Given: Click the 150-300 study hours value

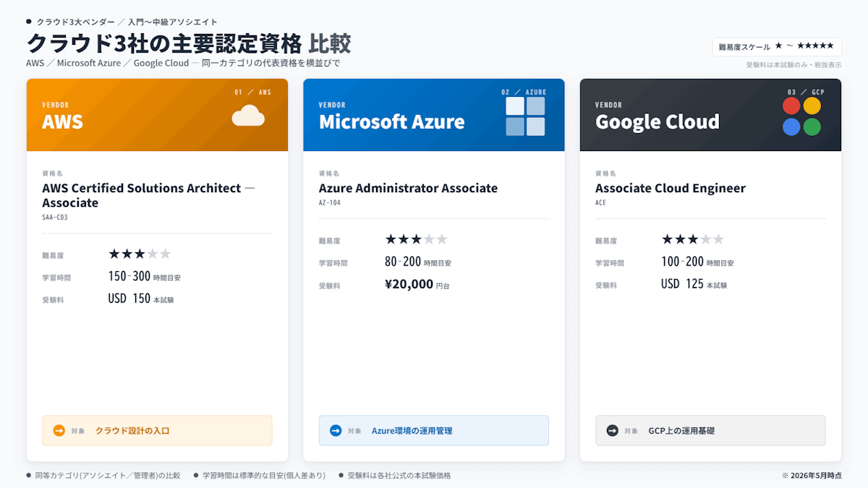Looking at the screenshot, I should tap(129, 276).
